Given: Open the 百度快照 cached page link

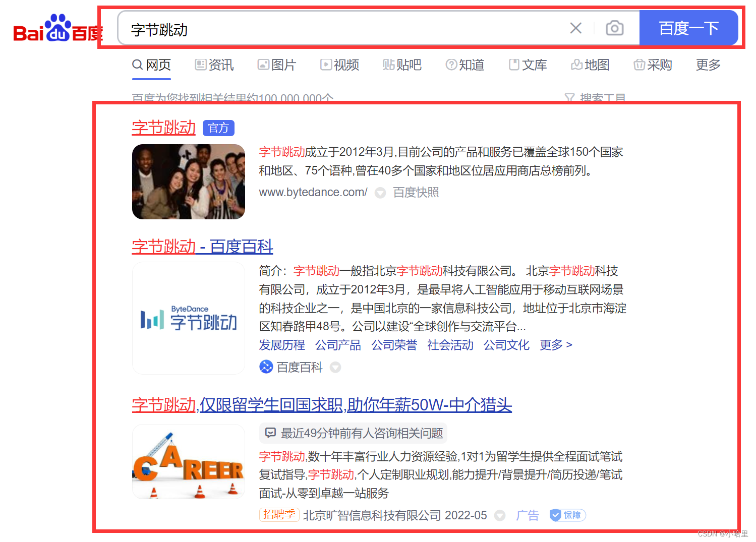Looking at the screenshot, I should pyautogui.click(x=416, y=193).
